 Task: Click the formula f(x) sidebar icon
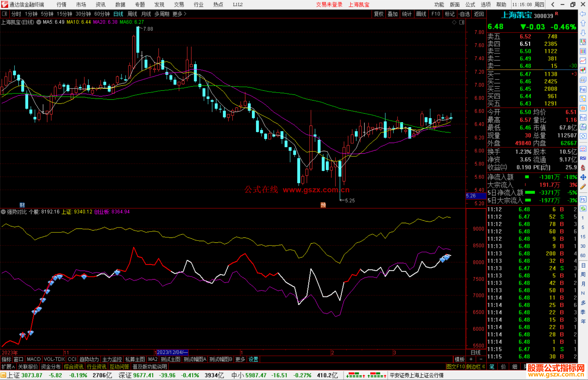point(583,127)
